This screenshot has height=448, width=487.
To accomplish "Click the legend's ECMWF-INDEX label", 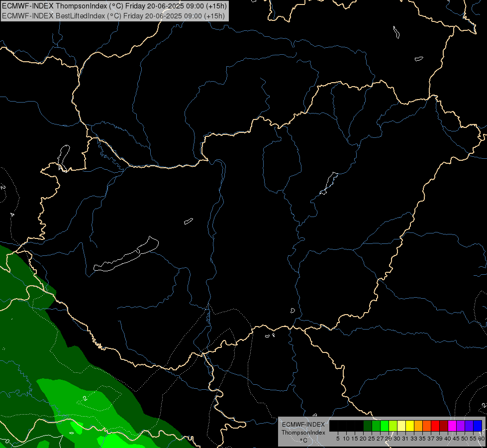I will 303,425.
